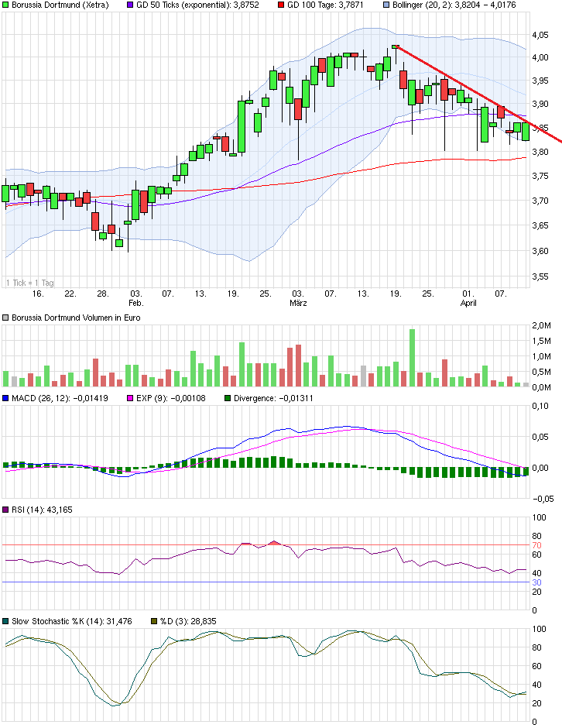The image size is (562, 728).
Task: Click the red 70 RSI axis value
Action: 536,545
